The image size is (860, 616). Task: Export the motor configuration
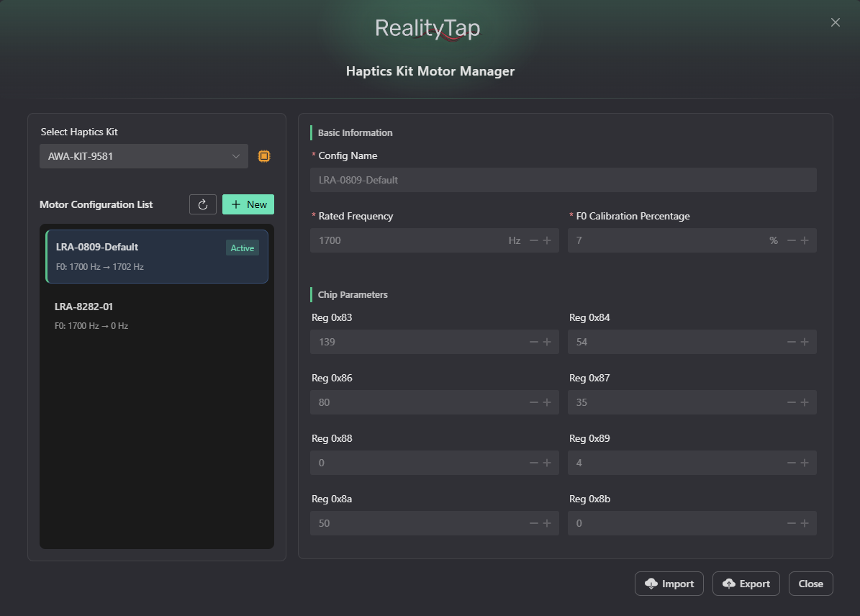coord(746,584)
